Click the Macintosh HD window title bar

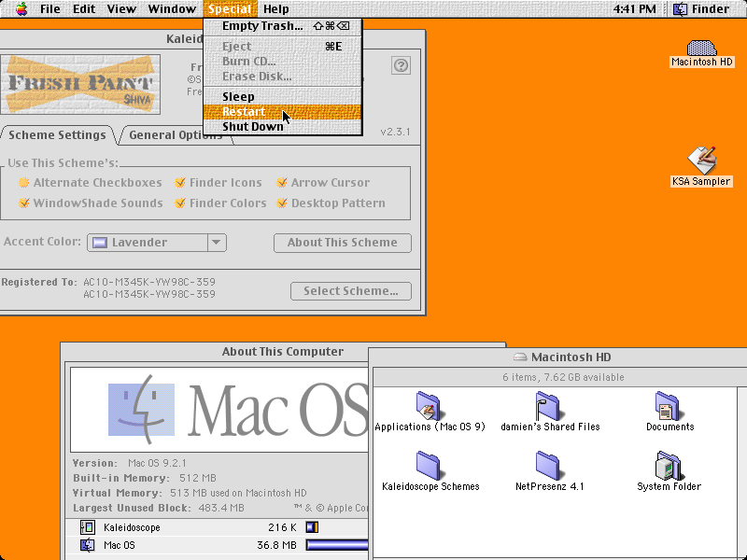click(557, 357)
